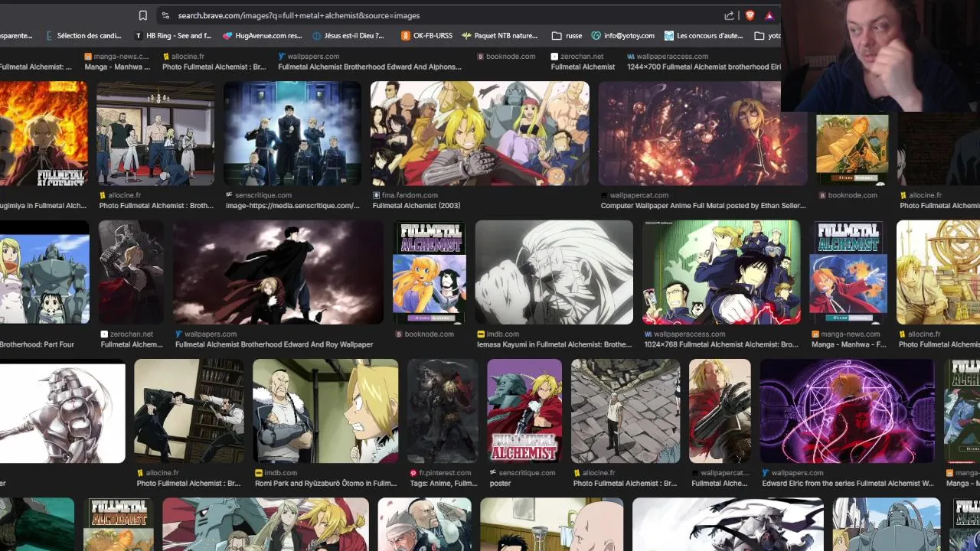The height and width of the screenshot is (551, 980).
Task: Open the OK-FB-URSS bookmark
Action: pyautogui.click(x=426, y=35)
